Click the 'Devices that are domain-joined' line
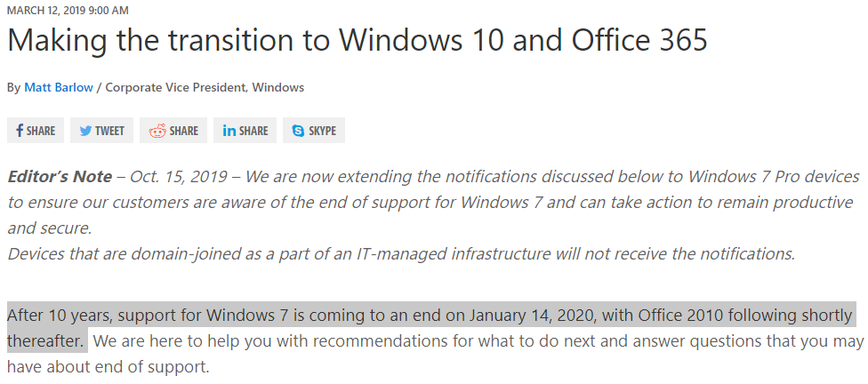 [401, 254]
